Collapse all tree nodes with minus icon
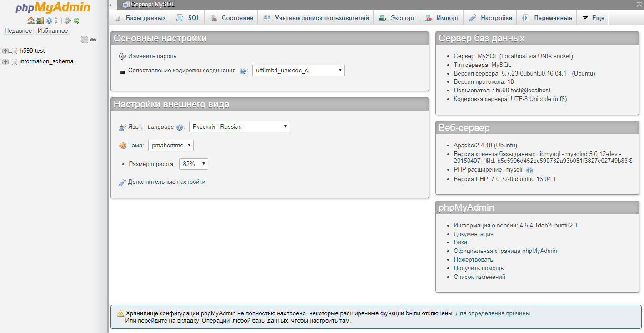 click(x=85, y=40)
